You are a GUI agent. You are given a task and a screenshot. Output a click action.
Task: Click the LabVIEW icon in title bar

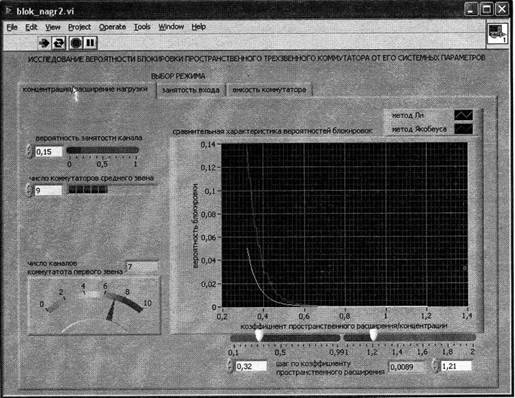pos(9,11)
